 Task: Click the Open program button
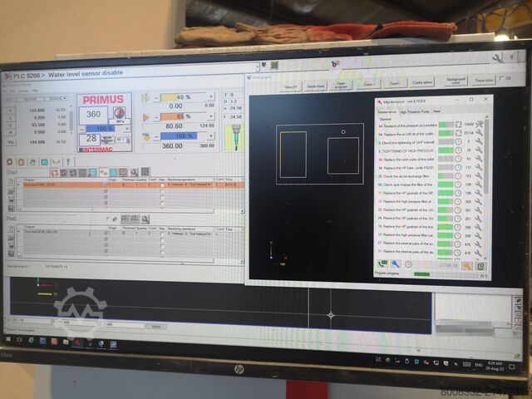[341, 85]
